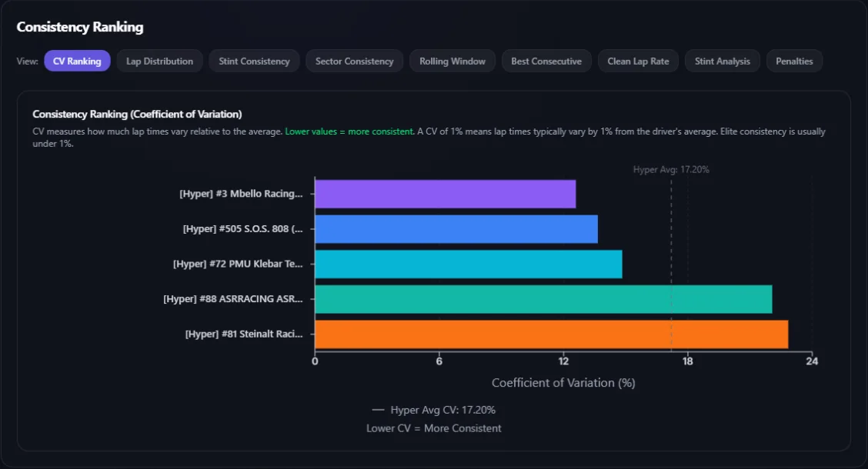Switch to the Lap Distribution view
The height and width of the screenshot is (469, 868).
159,61
